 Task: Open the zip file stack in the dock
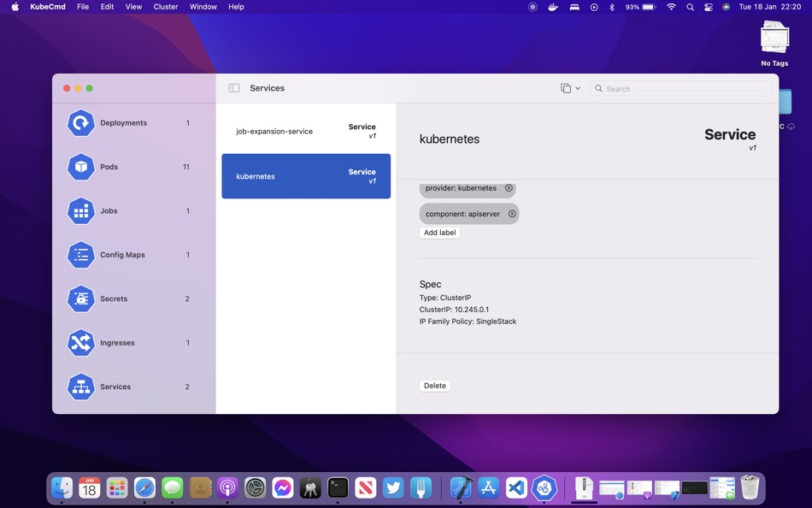[x=584, y=487]
